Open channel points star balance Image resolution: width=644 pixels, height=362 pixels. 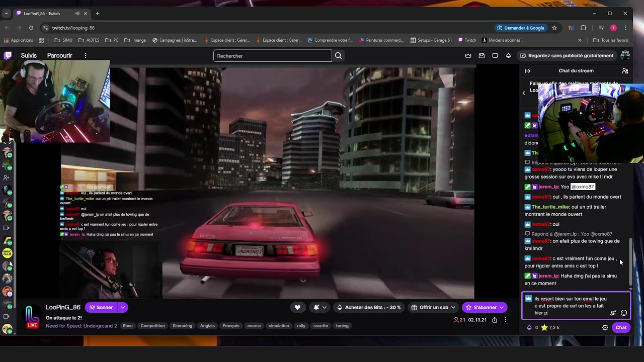tap(550, 328)
